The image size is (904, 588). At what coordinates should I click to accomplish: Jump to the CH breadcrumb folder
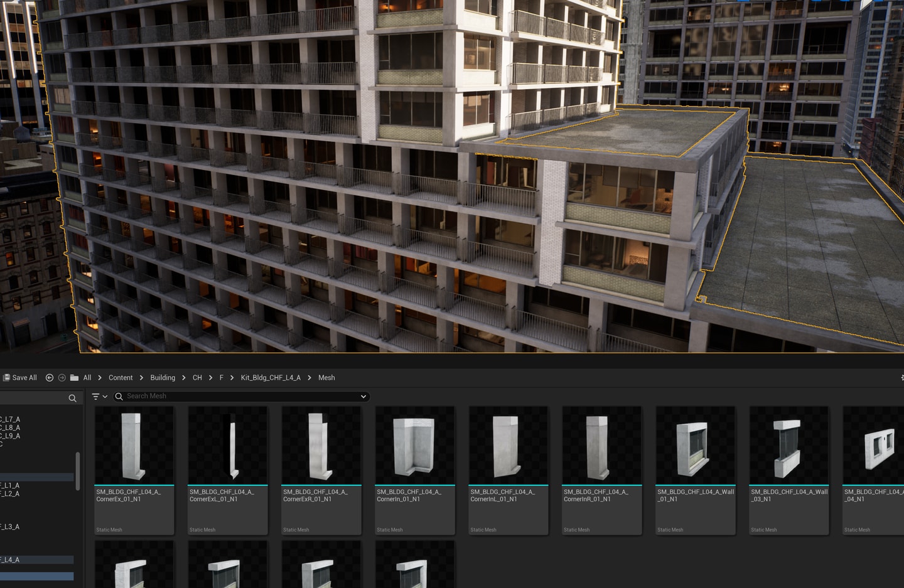[x=197, y=378]
